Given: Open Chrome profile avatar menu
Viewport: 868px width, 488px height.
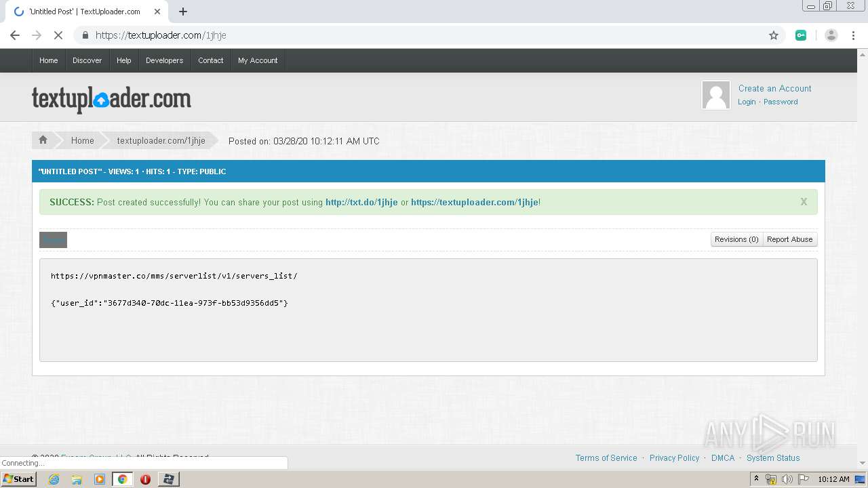Looking at the screenshot, I should point(831,35).
